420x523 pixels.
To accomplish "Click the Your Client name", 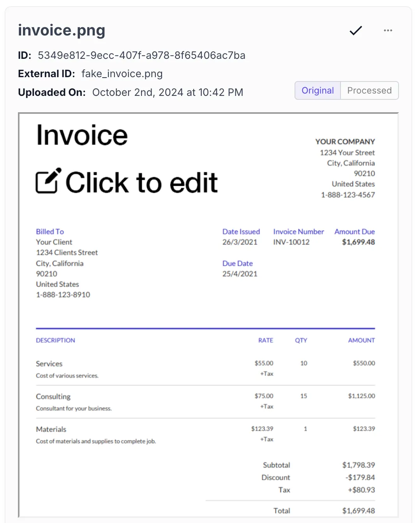I will point(54,242).
